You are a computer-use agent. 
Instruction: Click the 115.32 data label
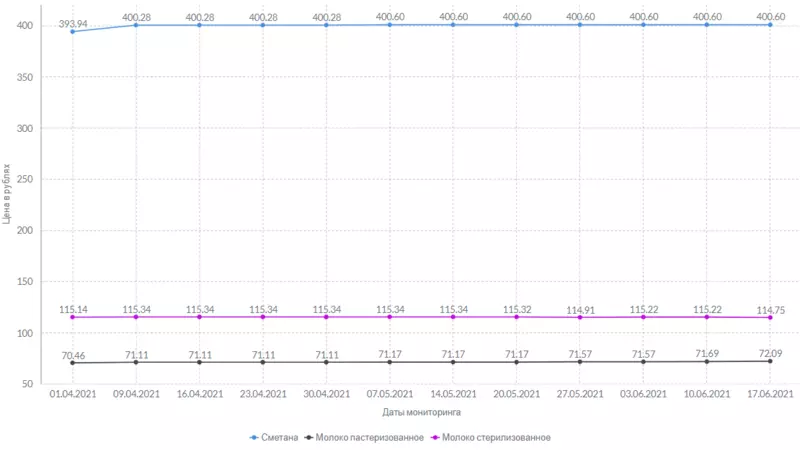[x=516, y=310]
